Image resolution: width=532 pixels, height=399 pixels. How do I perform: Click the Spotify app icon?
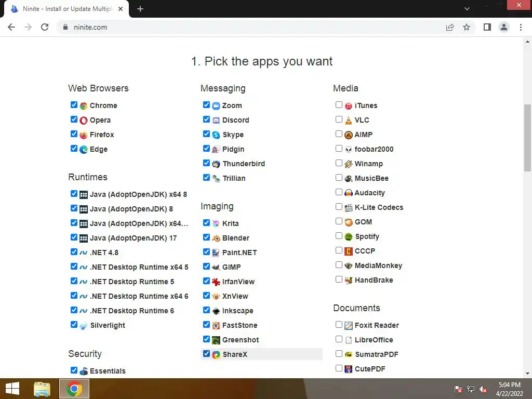(349, 237)
